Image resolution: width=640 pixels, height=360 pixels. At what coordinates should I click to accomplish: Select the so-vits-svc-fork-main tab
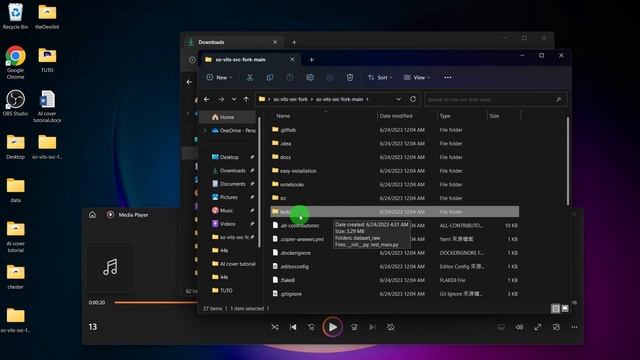tap(250, 60)
